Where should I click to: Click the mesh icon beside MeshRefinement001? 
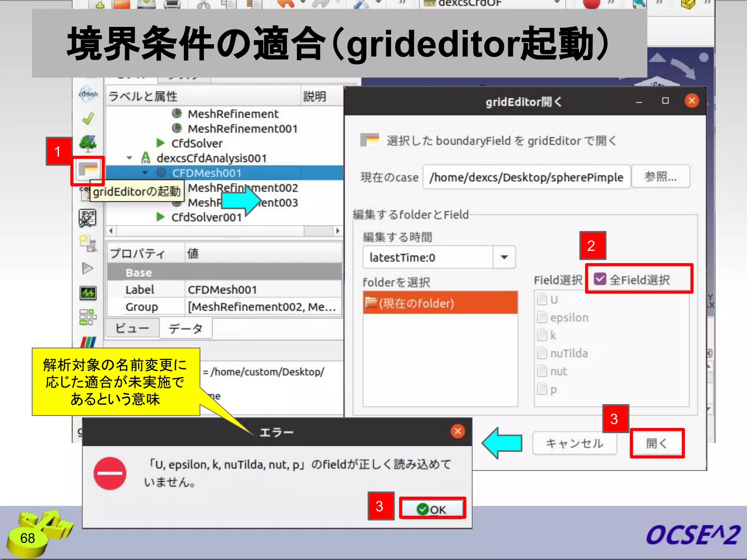click(x=177, y=128)
